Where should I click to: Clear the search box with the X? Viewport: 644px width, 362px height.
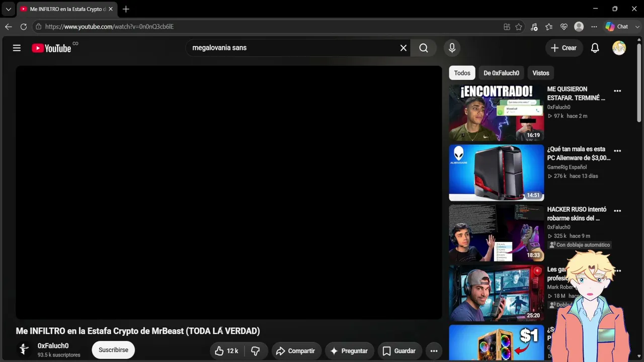403,48
